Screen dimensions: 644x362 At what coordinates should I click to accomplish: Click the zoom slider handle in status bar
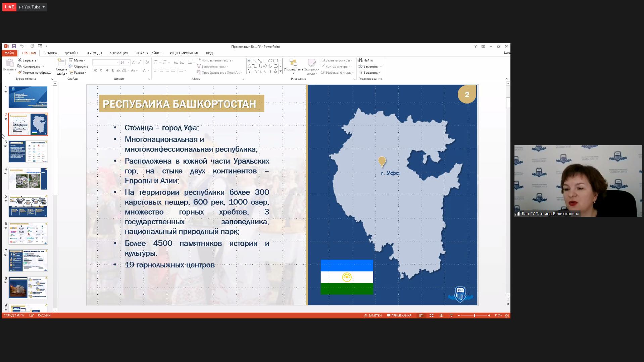[474, 315]
